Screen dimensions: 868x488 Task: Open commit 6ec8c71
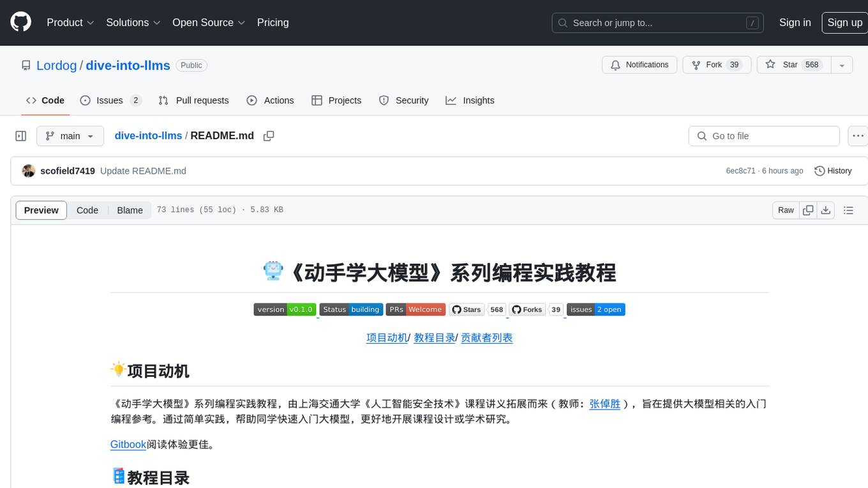point(740,171)
